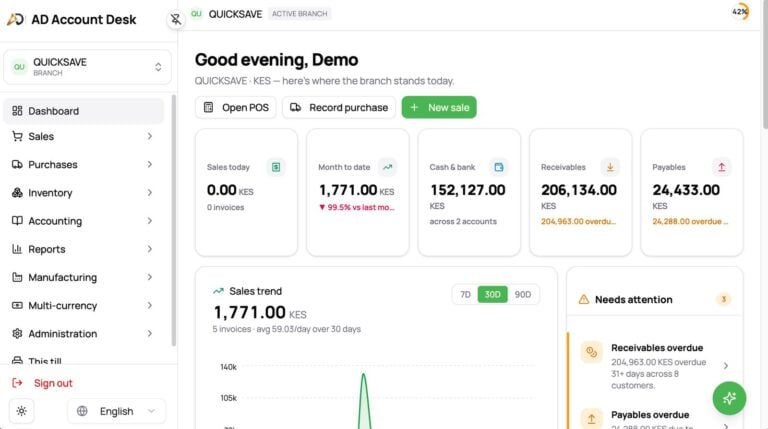Select the 30D range toggle
Image resolution: width=768 pixels, height=429 pixels.
point(492,294)
